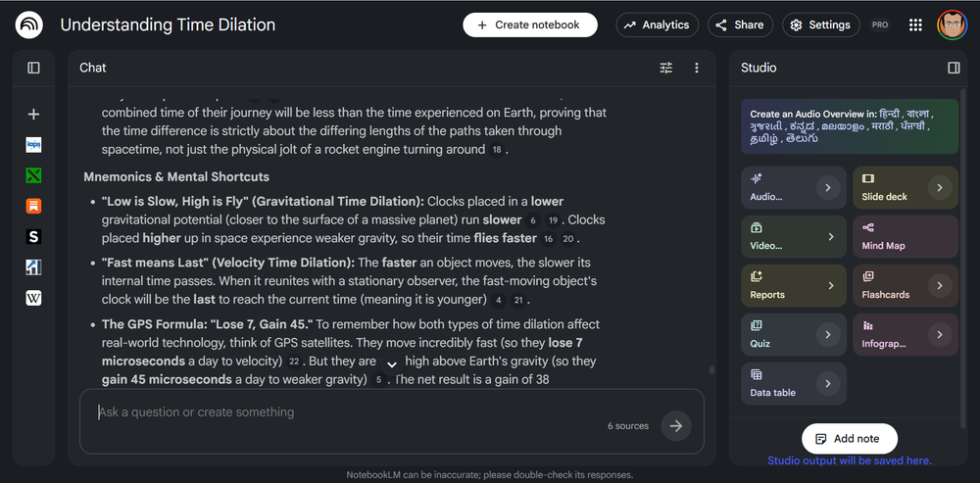This screenshot has width=980, height=483.
Task: Expand Slide deck options chevron
Action: pyautogui.click(x=940, y=187)
